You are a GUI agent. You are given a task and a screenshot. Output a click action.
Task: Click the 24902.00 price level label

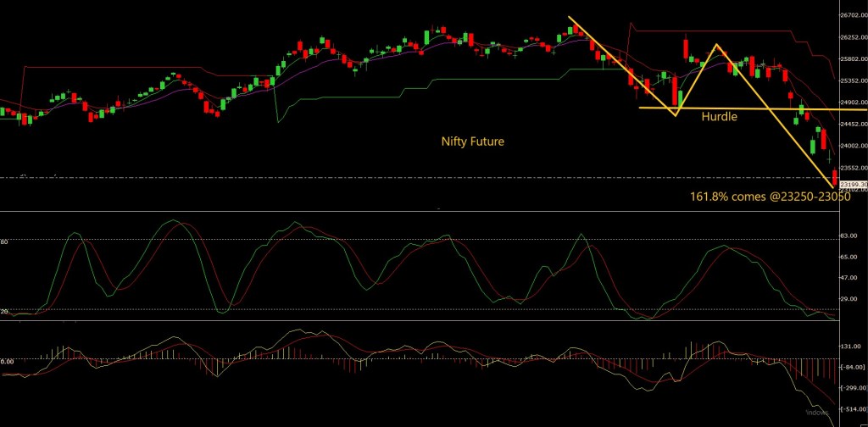851,103
